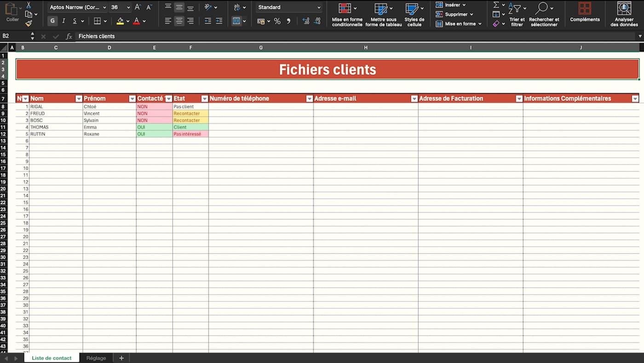Open font color dropdown arrow
The height and width of the screenshot is (363, 644).
tap(144, 21)
